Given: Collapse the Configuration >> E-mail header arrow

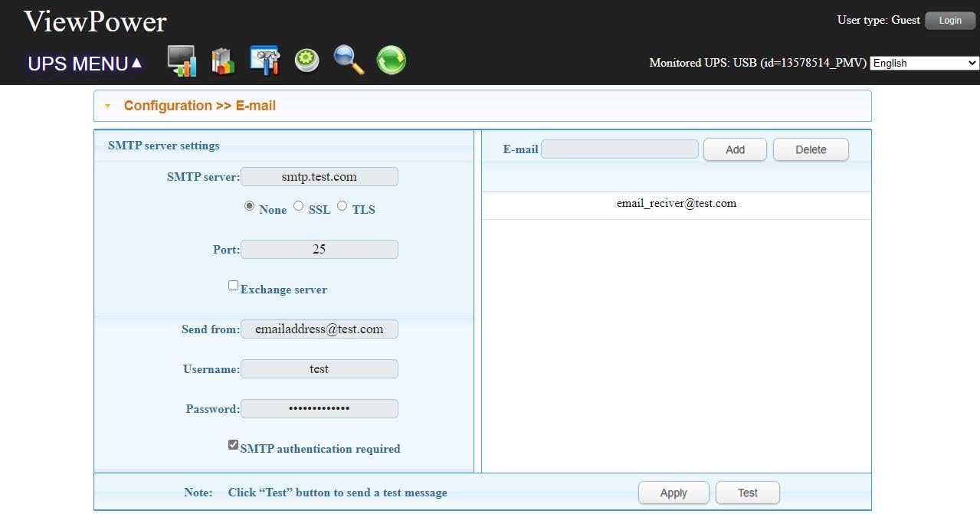Looking at the screenshot, I should click(x=108, y=106).
